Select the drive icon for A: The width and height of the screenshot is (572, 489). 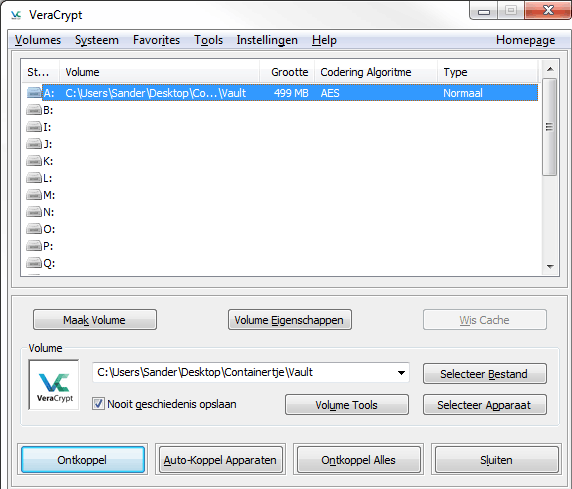click(x=34, y=93)
